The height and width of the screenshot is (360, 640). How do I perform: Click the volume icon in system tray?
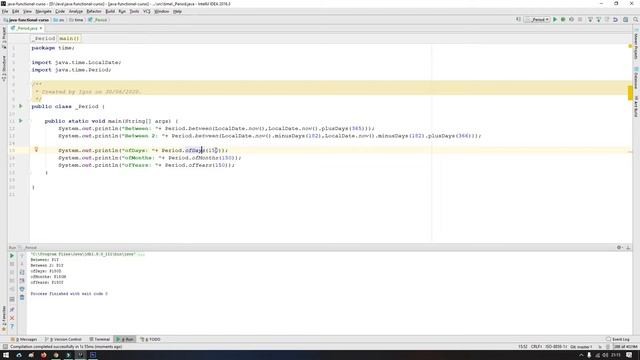[605, 355]
